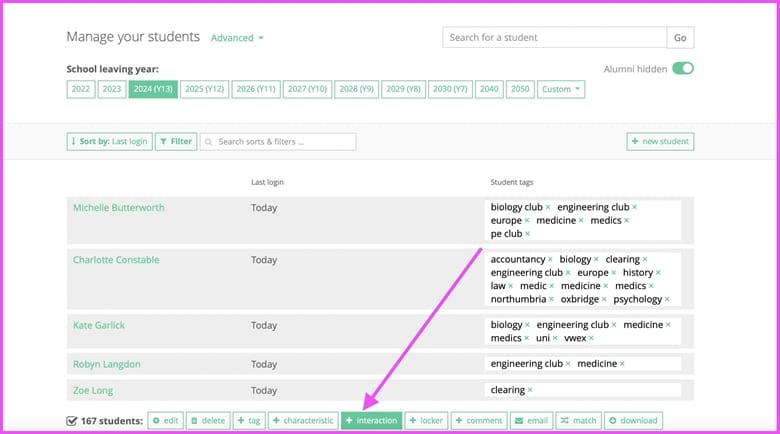
Task: Toggle the 167 students select-all checkbox
Action: 72,421
